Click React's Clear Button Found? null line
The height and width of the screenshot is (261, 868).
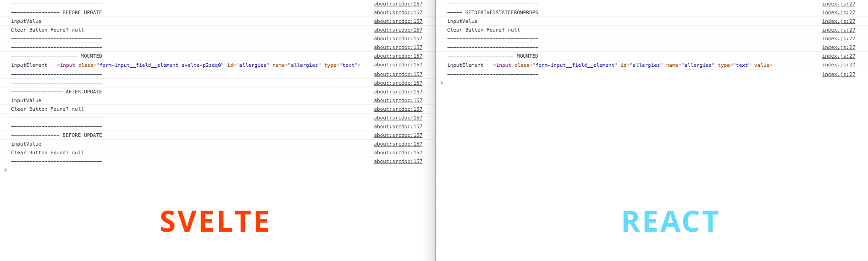(x=483, y=30)
